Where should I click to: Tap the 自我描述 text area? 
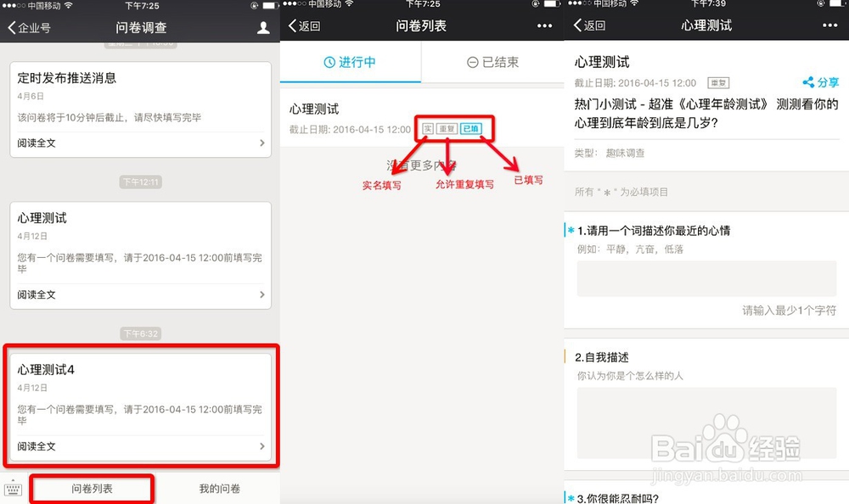click(707, 422)
